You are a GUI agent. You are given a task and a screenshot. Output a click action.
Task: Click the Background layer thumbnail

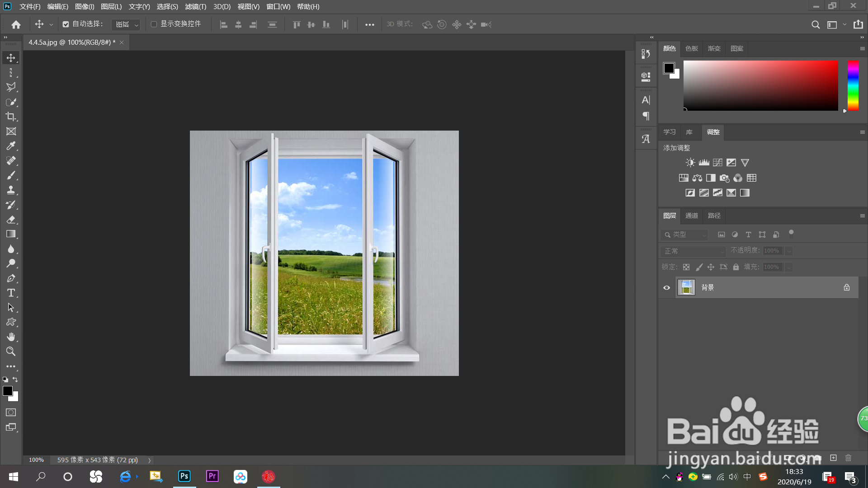pos(686,288)
